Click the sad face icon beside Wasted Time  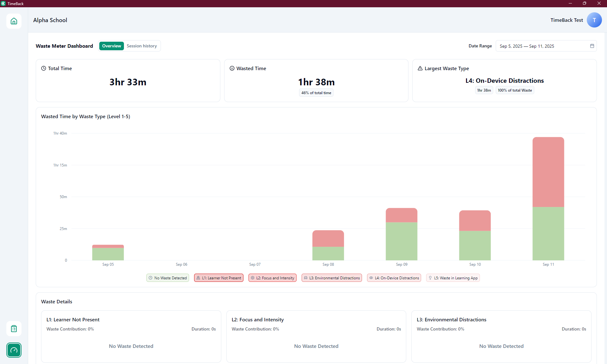coord(232,68)
